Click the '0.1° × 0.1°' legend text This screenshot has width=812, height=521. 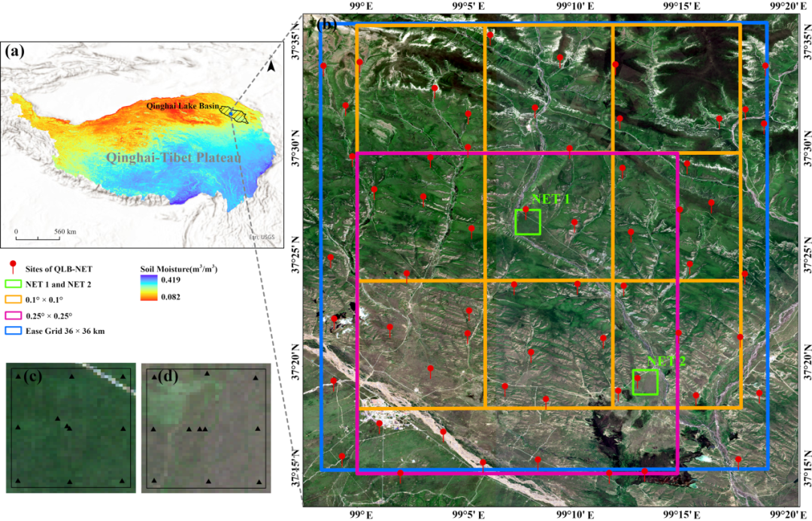(x=44, y=300)
